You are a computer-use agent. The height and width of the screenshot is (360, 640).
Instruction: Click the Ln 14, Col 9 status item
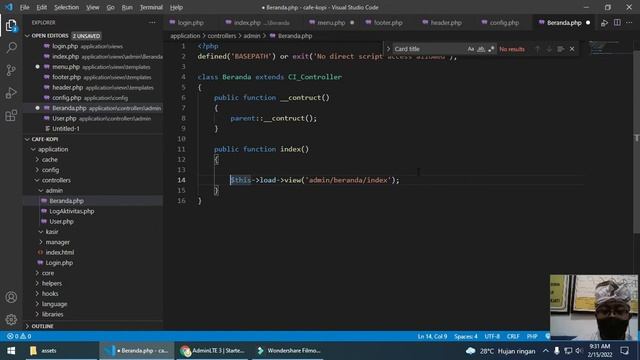[x=432, y=336]
